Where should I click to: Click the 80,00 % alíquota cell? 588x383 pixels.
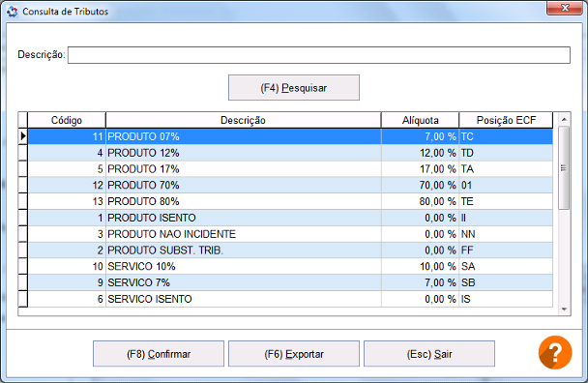(420, 201)
